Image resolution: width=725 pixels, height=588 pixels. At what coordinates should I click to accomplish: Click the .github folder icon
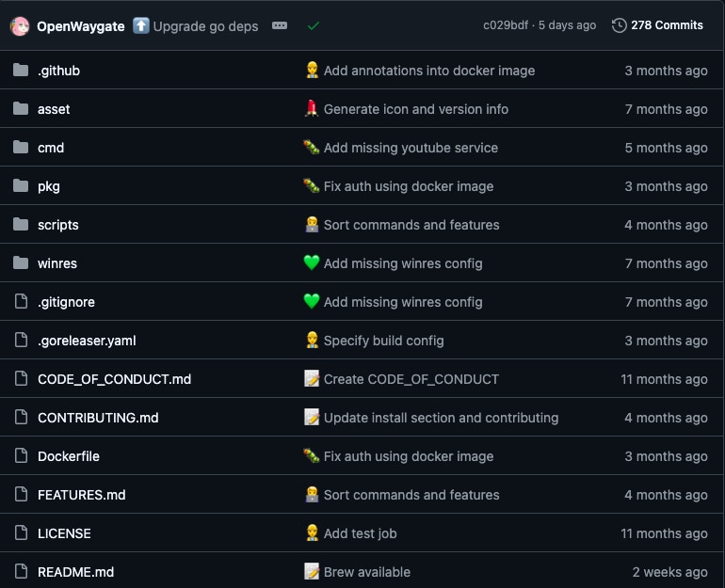click(21, 71)
